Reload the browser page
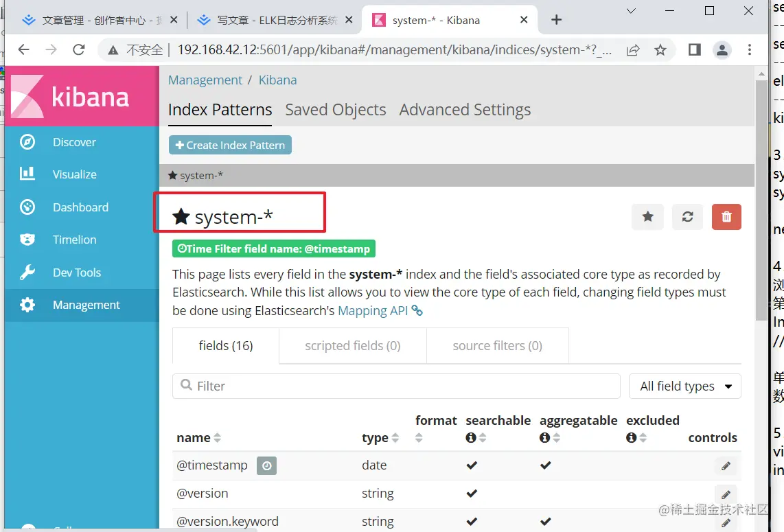The width and height of the screenshot is (784, 532). [78, 49]
